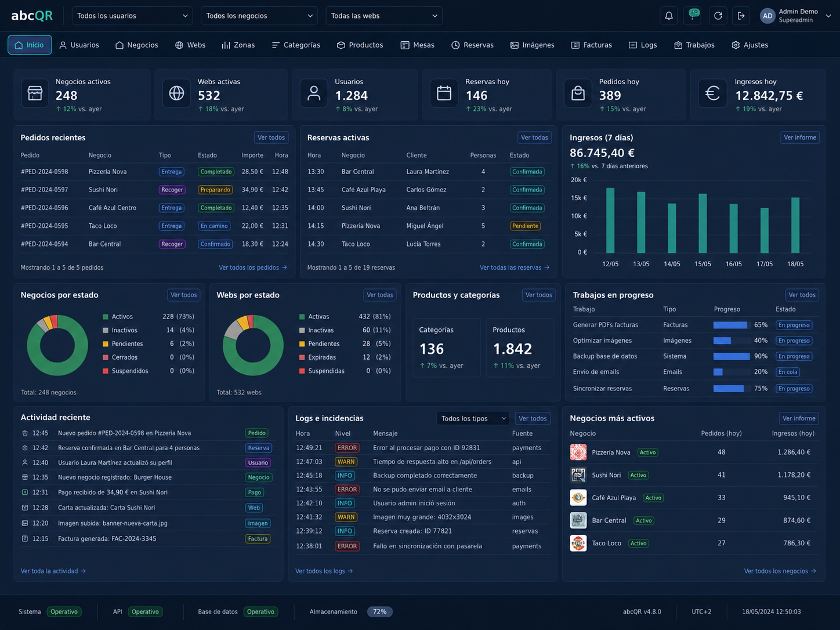Click Backup base de datos progress bar

pos(732,356)
